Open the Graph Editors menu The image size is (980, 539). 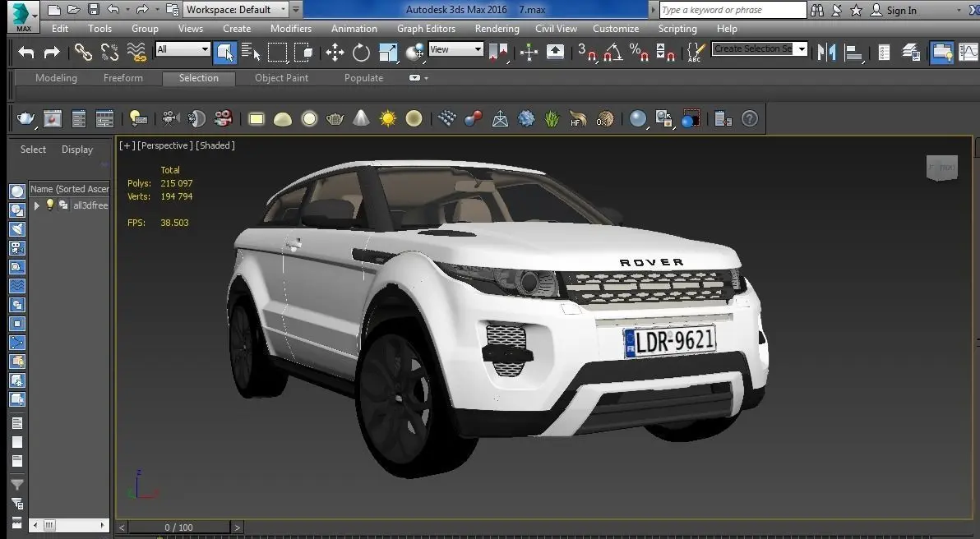tap(426, 29)
